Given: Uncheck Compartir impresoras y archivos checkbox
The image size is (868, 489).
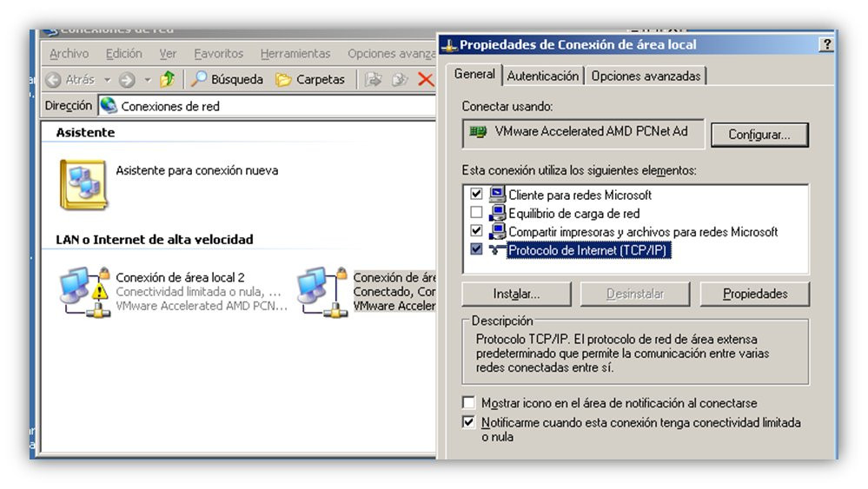Looking at the screenshot, I should (x=476, y=231).
